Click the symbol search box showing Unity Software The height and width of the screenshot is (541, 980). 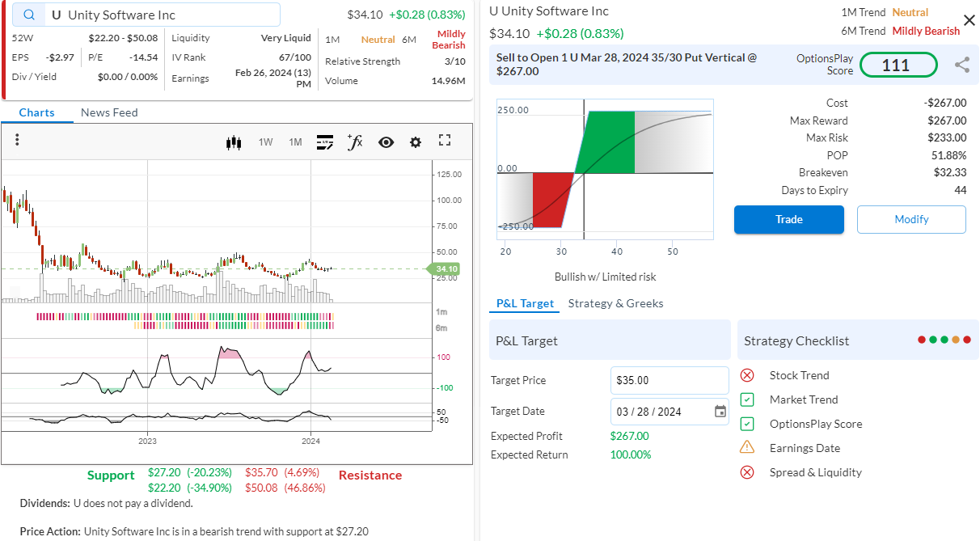[x=146, y=15]
